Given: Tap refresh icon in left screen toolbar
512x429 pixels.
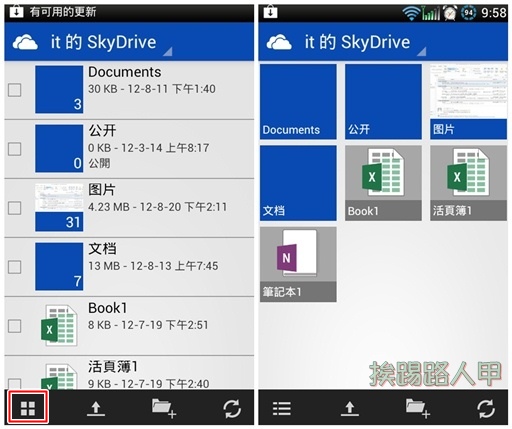Looking at the screenshot, I should [x=232, y=409].
